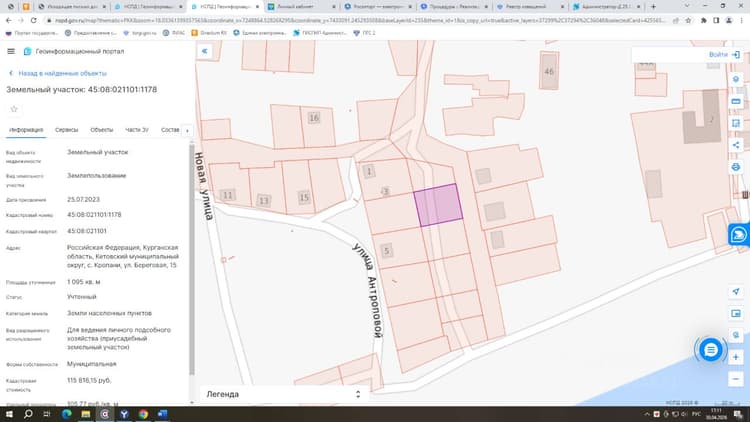Switch to the Сервисы tab
The height and width of the screenshot is (422, 750).
[x=66, y=130]
